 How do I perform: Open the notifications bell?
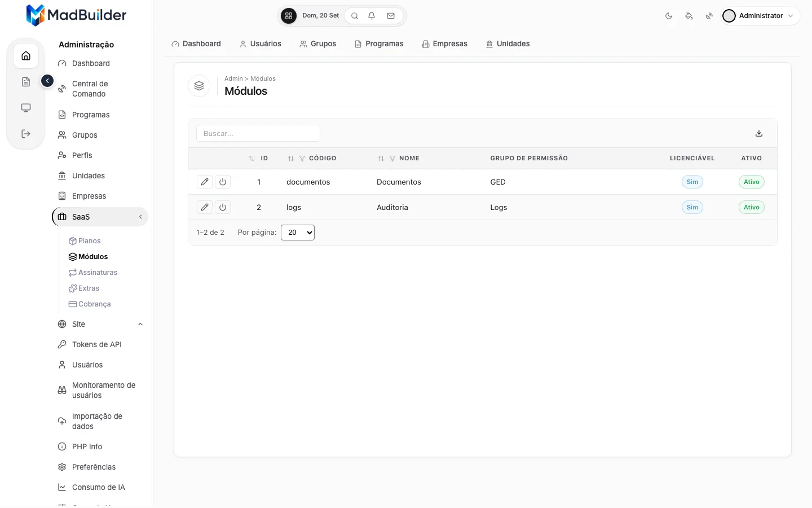coord(372,16)
